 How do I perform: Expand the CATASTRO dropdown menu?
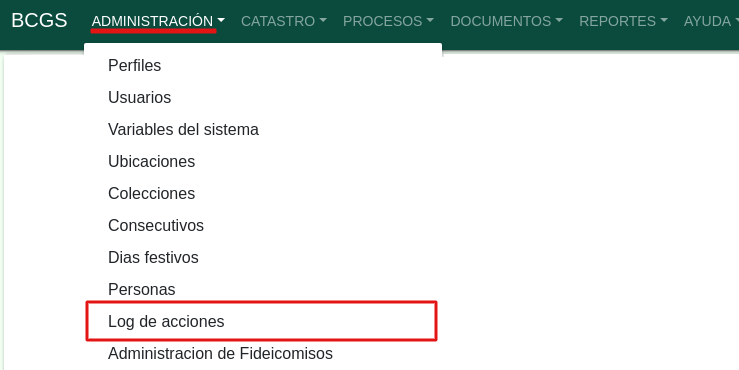click(284, 21)
